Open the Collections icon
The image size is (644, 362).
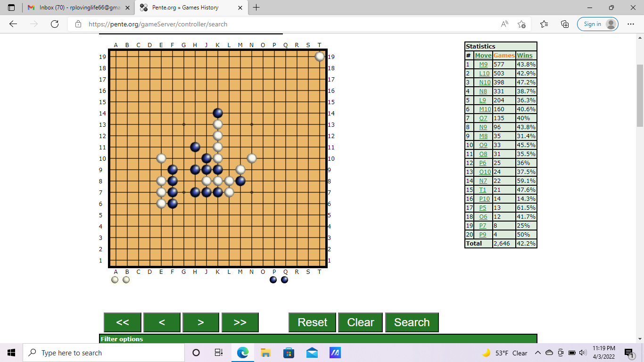tap(565, 24)
